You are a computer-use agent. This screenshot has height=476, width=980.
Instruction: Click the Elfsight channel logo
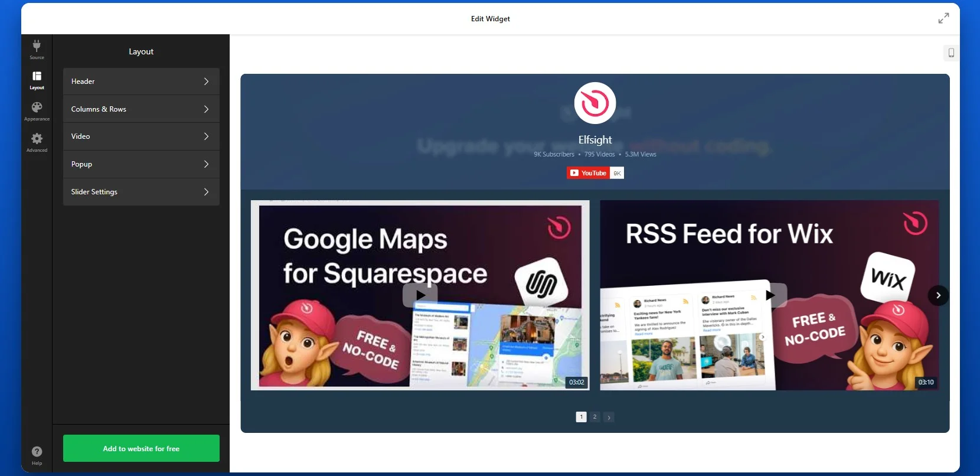pyautogui.click(x=595, y=103)
